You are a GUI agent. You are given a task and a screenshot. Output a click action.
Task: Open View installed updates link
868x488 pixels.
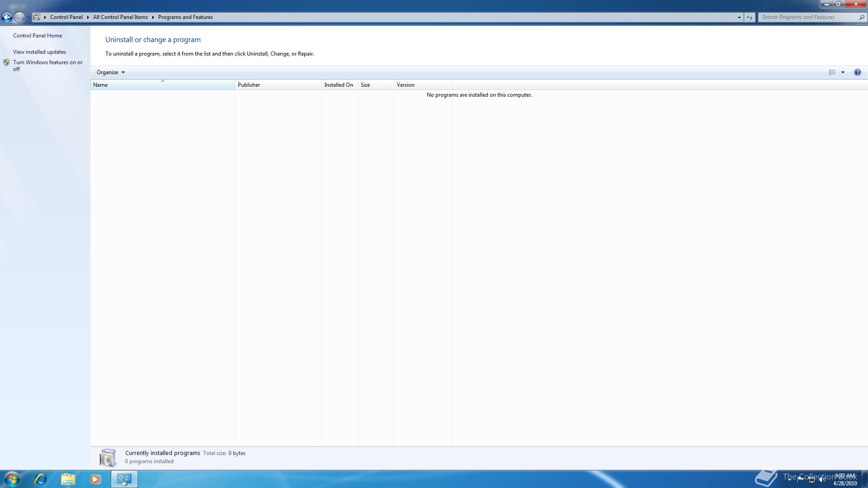[x=39, y=52]
